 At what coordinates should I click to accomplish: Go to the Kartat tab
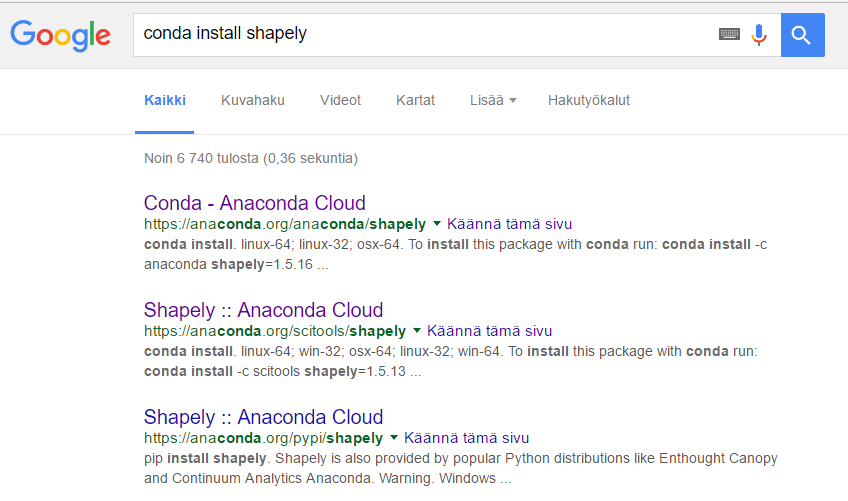click(x=415, y=101)
